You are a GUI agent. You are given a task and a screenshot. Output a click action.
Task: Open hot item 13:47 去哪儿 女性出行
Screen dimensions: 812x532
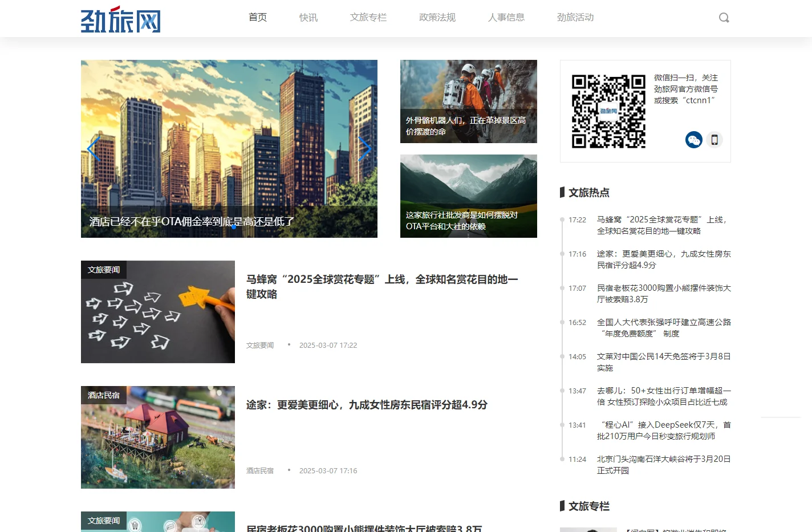click(664, 396)
